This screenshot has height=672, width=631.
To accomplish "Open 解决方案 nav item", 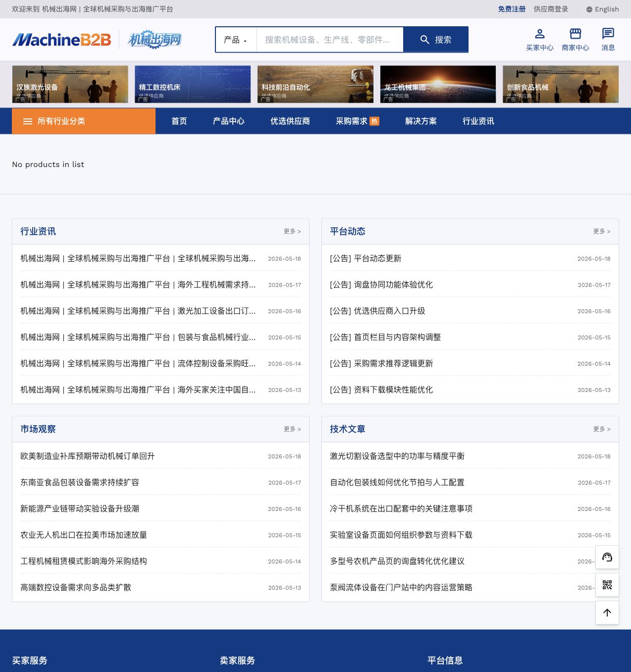I will click(x=421, y=121).
